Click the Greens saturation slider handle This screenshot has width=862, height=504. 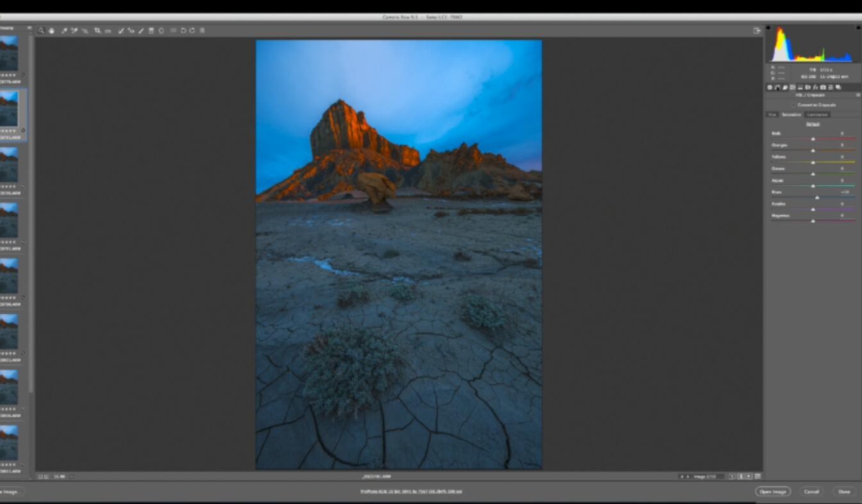point(813,174)
